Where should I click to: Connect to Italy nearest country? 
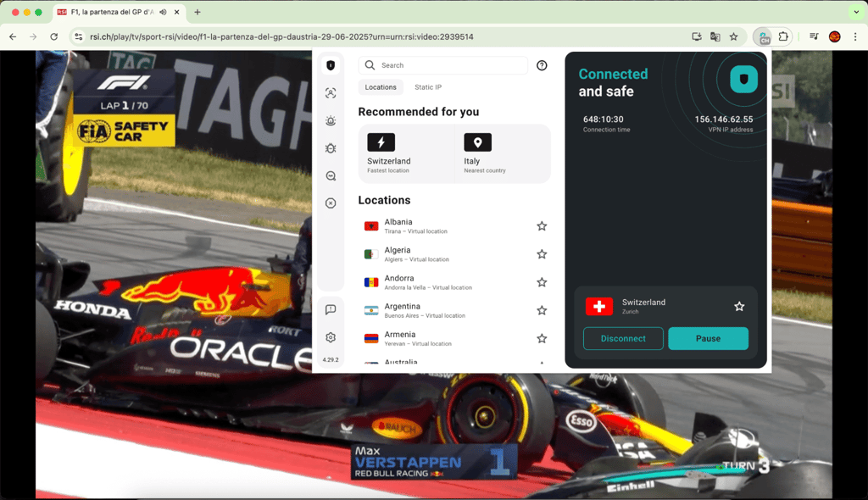503,154
